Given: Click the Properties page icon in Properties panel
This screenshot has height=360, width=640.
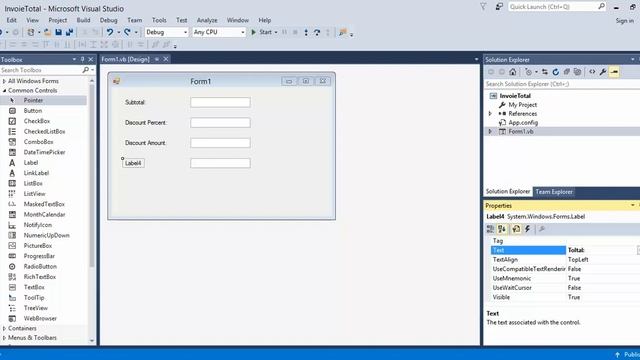Looking at the screenshot, I should (516, 229).
